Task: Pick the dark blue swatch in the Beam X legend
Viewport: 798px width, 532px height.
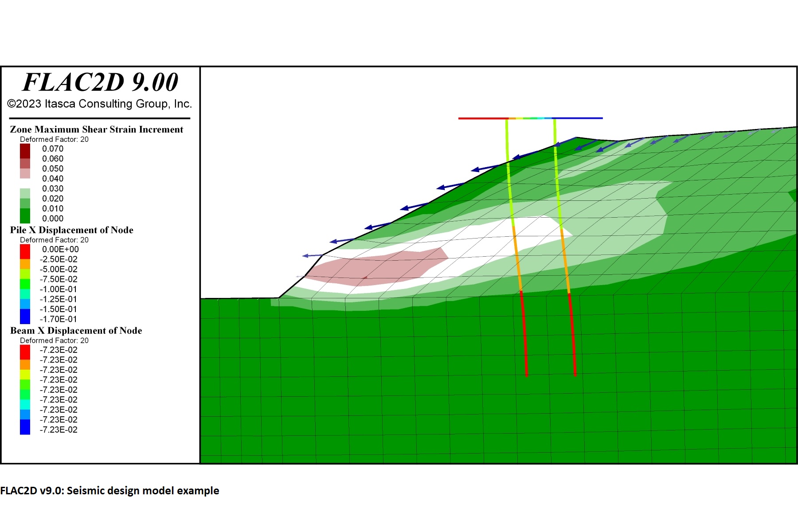Action: point(25,427)
